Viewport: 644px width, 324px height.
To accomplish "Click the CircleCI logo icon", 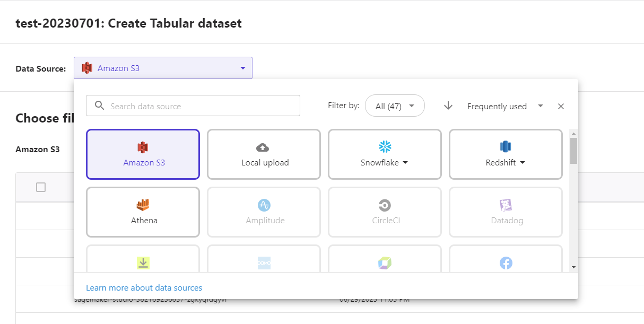I will coord(385,205).
